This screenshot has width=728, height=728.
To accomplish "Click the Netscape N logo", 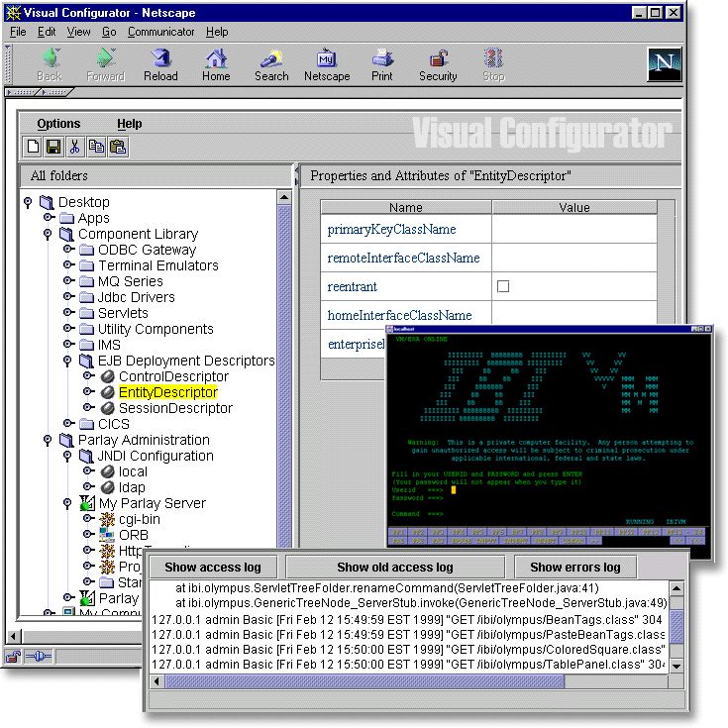I will (x=665, y=64).
